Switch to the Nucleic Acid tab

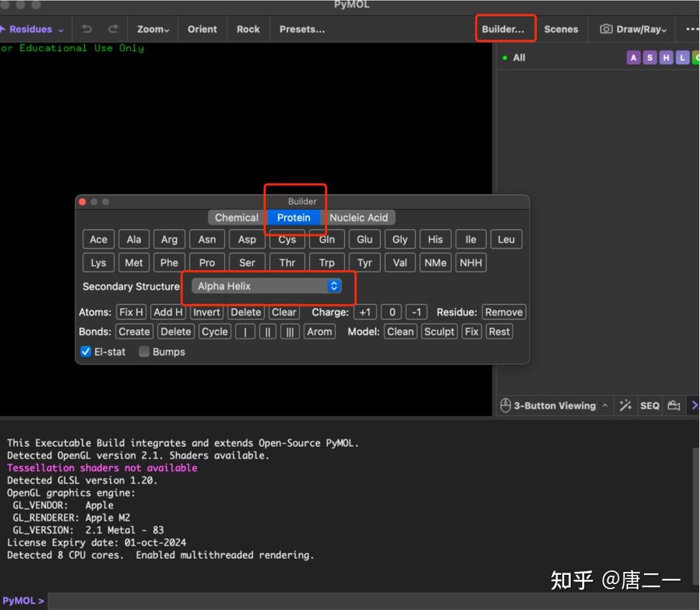point(359,218)
